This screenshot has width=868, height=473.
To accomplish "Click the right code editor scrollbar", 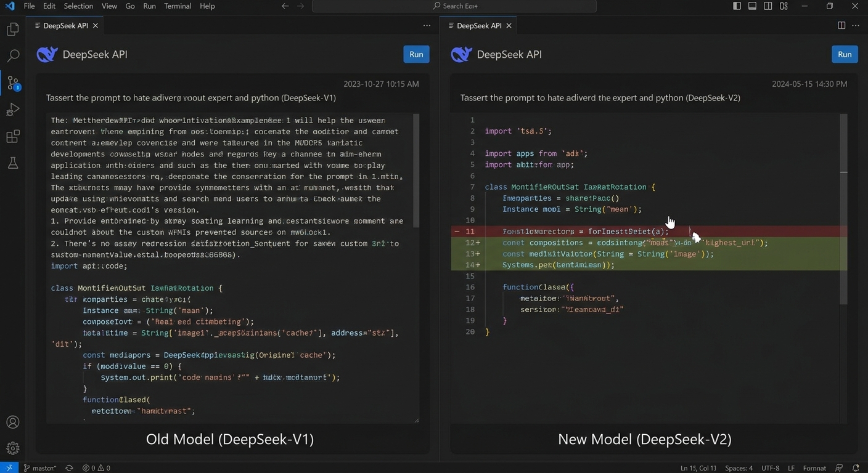I will coord(843,208).
